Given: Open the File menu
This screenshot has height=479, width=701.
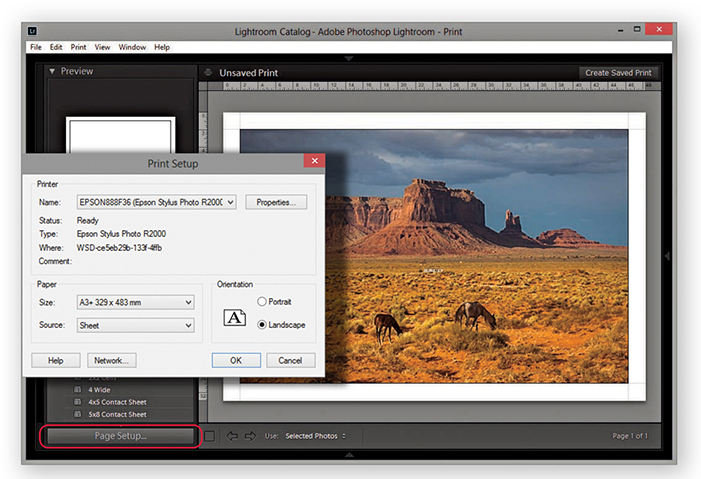Looking at the screenshot, I should point(36,47).
